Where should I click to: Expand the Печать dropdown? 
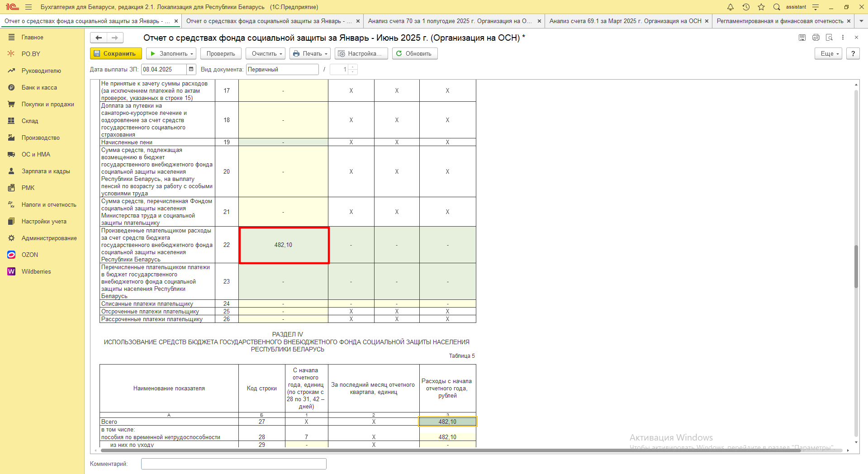pyautogui.click(x=310, y=53)
